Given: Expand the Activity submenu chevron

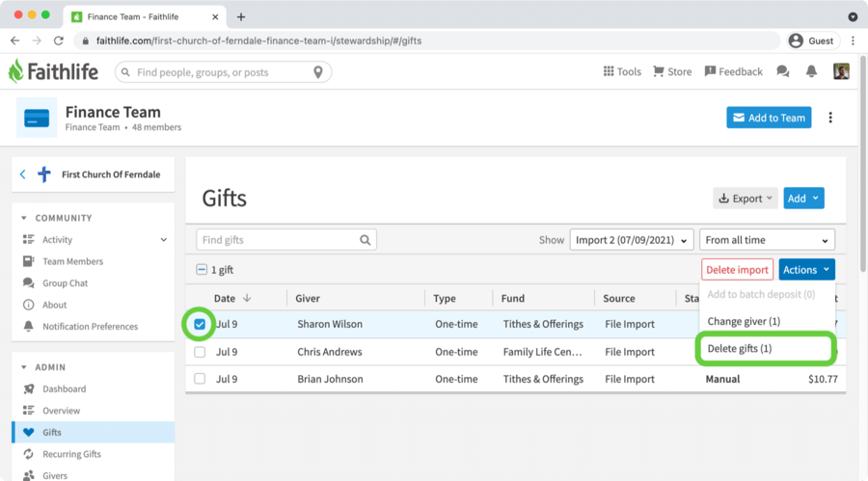Looking at the screenshot, I should click(x=163, y=240).
